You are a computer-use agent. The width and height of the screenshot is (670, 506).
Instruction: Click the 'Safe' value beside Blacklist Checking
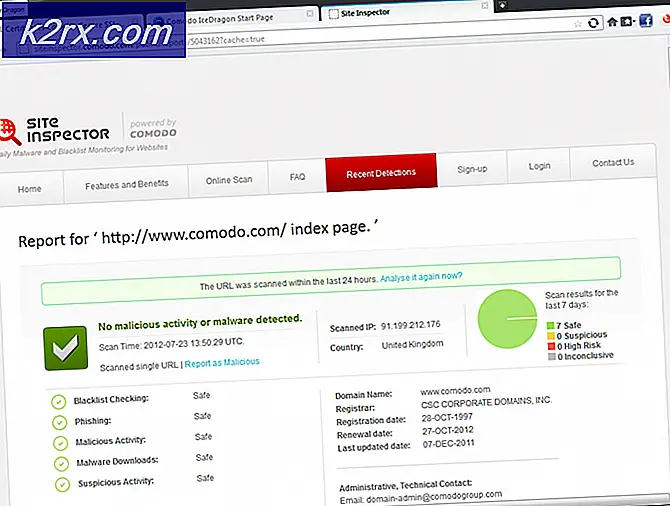click(201, 395)
